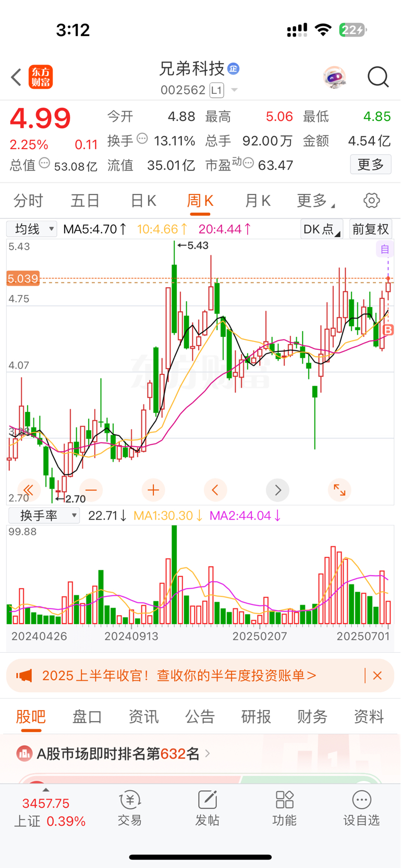This screenshot has width=401, height=868.
Task: Tap the 5.039 price line label
Action: pyautogui.click(x=23, y=278)
